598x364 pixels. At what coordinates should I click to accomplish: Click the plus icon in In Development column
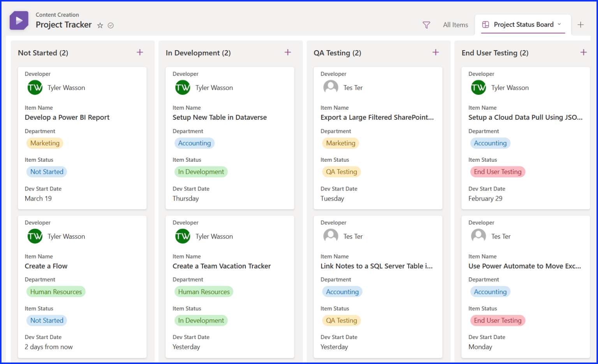tap(288, 52)
